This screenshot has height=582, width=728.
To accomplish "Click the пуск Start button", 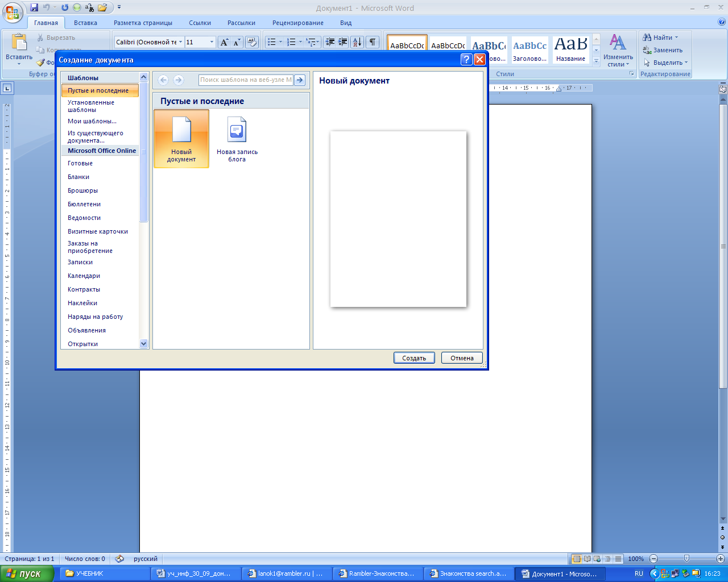I will click(27, 573).
